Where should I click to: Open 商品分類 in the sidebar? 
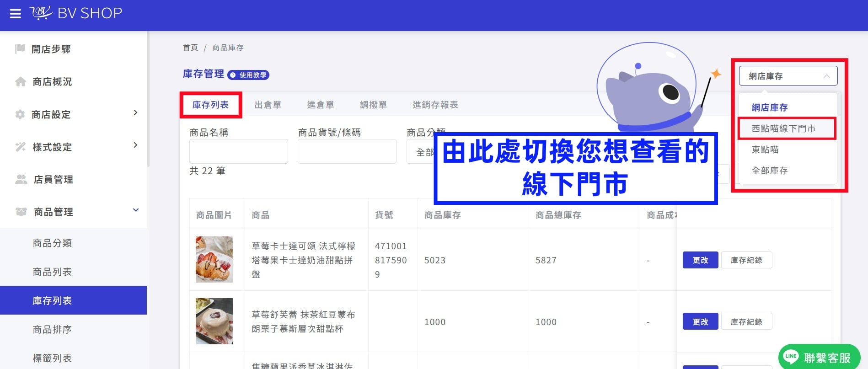tap(73, 243)
